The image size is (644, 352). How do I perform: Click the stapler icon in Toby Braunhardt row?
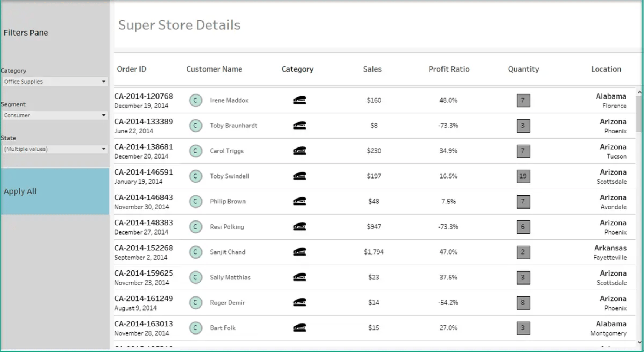[300, 125]
